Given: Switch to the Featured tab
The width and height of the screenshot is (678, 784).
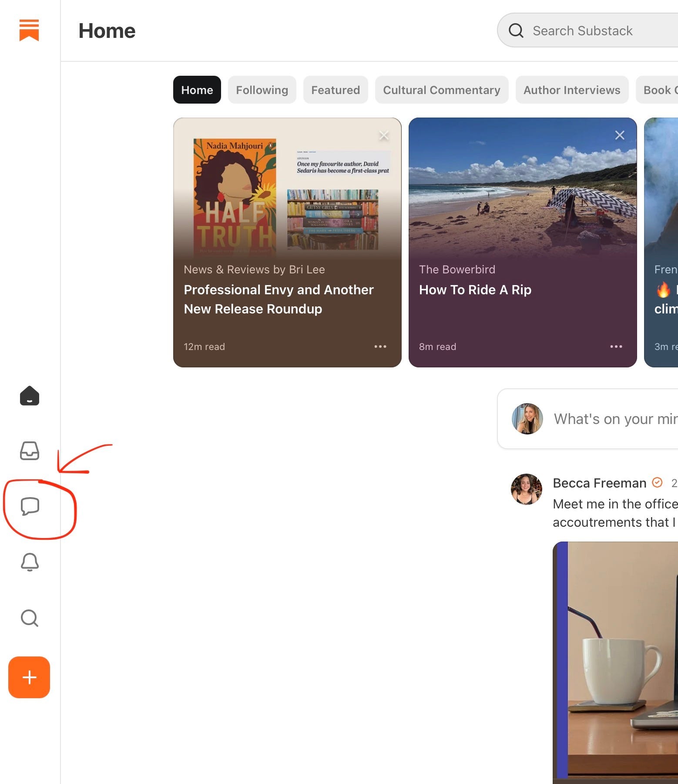Looking at the screenshot, I should pos(336,90).
